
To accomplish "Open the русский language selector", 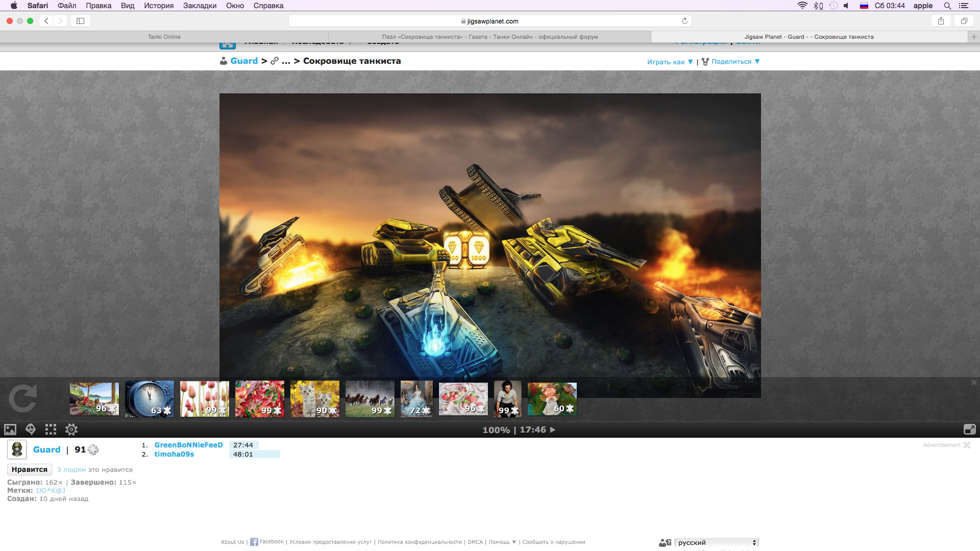I will pos(717,542).
